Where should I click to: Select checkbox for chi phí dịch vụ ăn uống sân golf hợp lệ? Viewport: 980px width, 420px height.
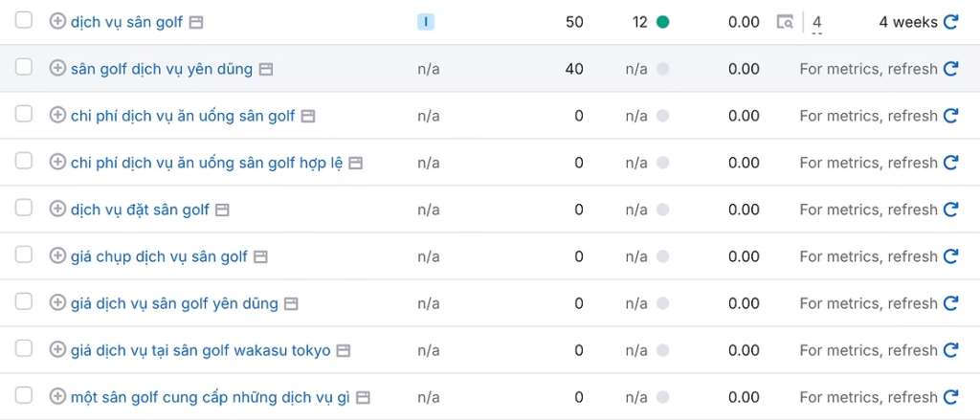[24, 161]
